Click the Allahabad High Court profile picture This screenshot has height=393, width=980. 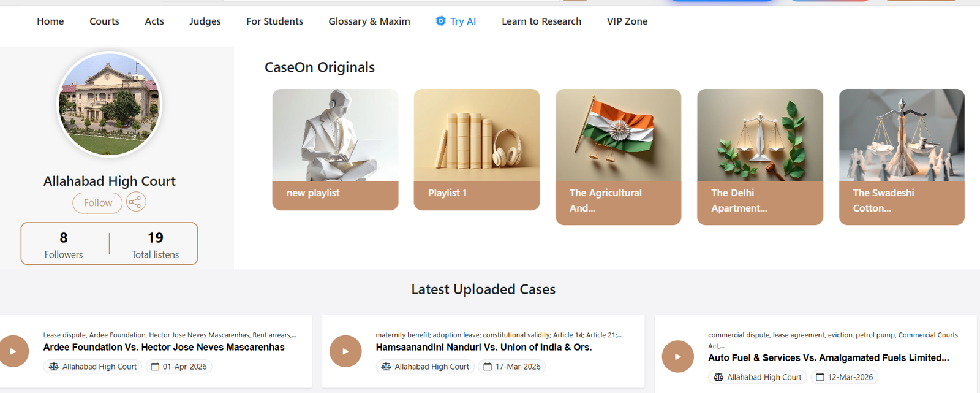[110, 104]
